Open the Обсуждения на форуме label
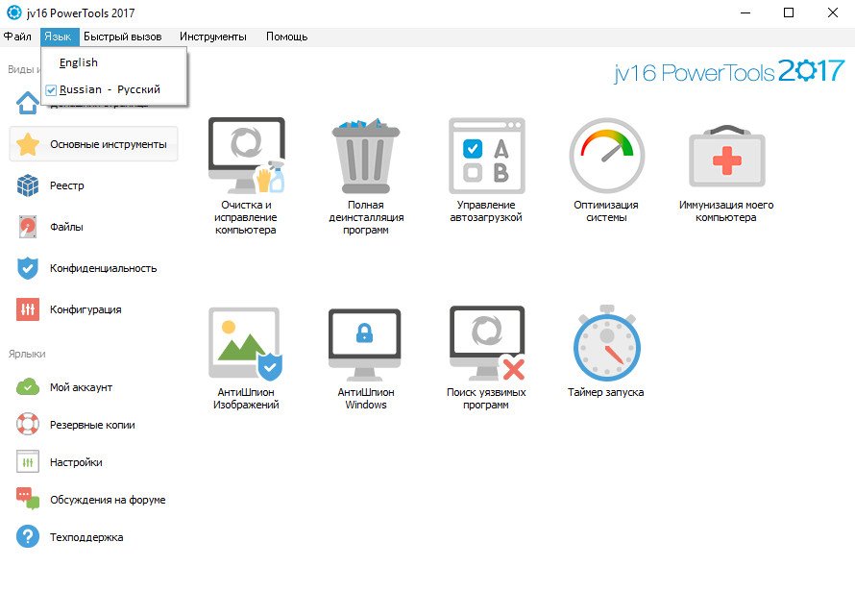Screen dimensions: 855x616 108,500
